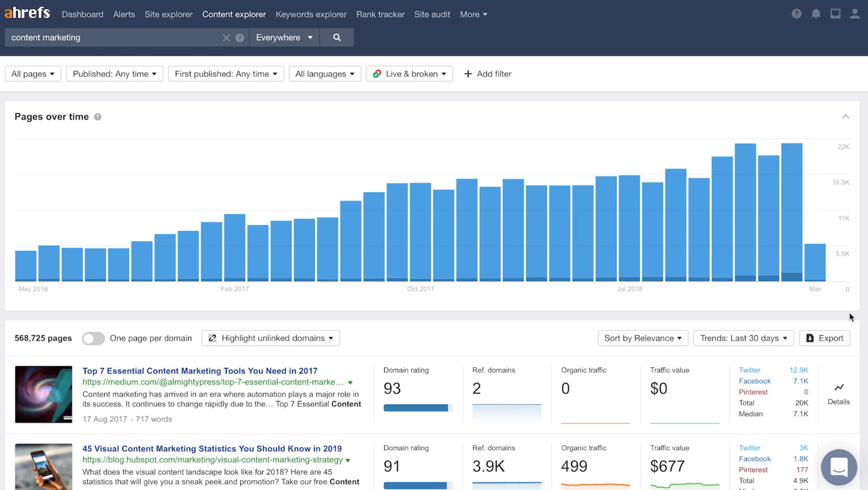Open the Everywhere search scope dropdown
868x490 pixels.
(x=284, y=38)
